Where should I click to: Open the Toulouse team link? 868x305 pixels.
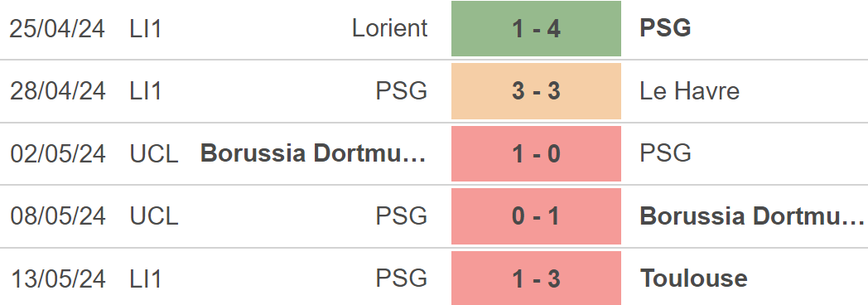pyautogui.click(x=693, y=278)
